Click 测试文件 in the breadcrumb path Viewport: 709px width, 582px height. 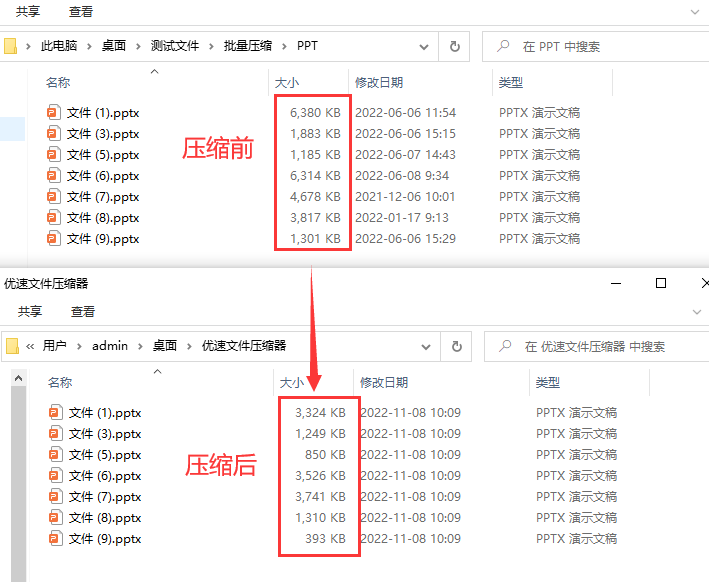pyautogui.click(x=175, y=46)
